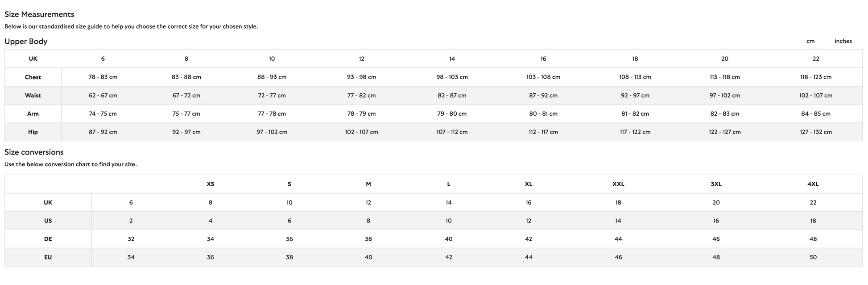Click the 3XL column header
The width and height of the screenshot is (868, 285).
pos(716,184)
